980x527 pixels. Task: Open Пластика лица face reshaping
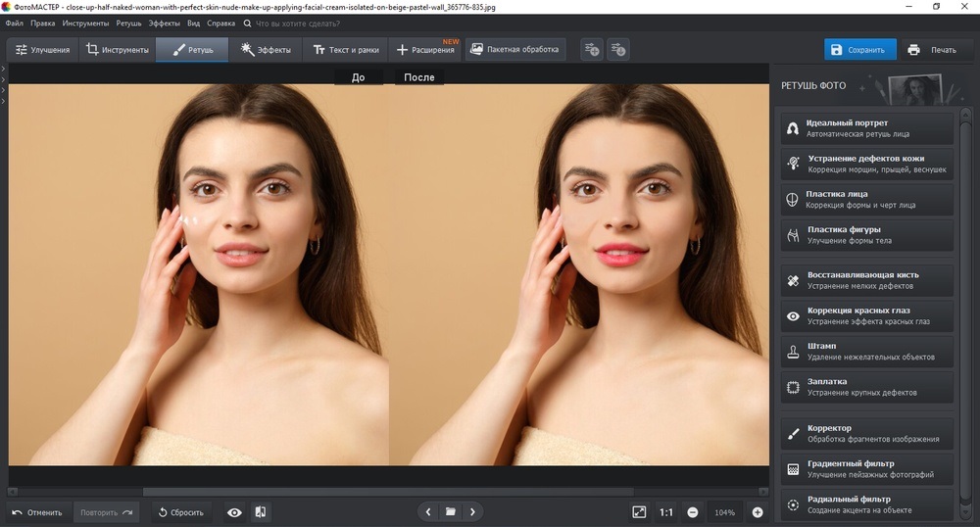pyautogui.click(x=866, y=200)
